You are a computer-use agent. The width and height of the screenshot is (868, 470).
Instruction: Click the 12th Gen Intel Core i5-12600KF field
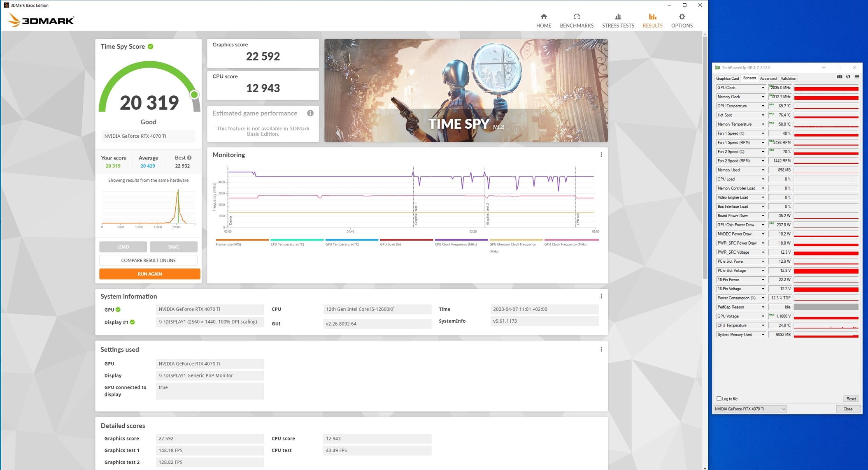[x=377, y=309]
